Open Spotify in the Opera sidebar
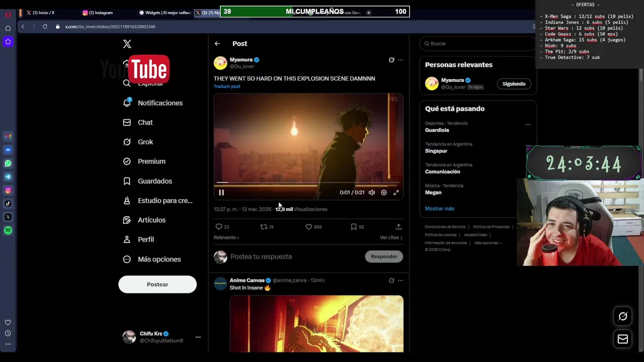 click(x=8, y=231)
